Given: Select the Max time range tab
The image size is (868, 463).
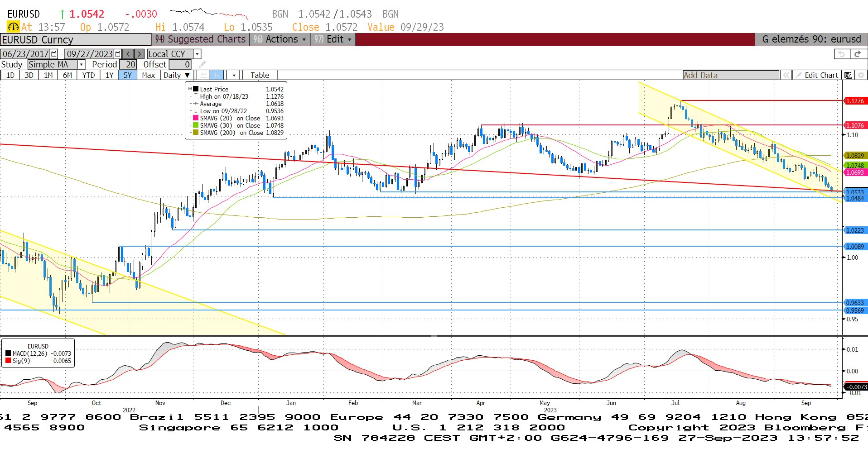Looking at the screenshot, I should 148,75.
